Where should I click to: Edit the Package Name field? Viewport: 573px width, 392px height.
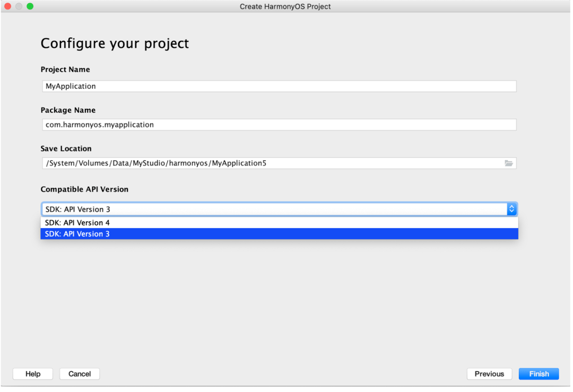(279, 125)
